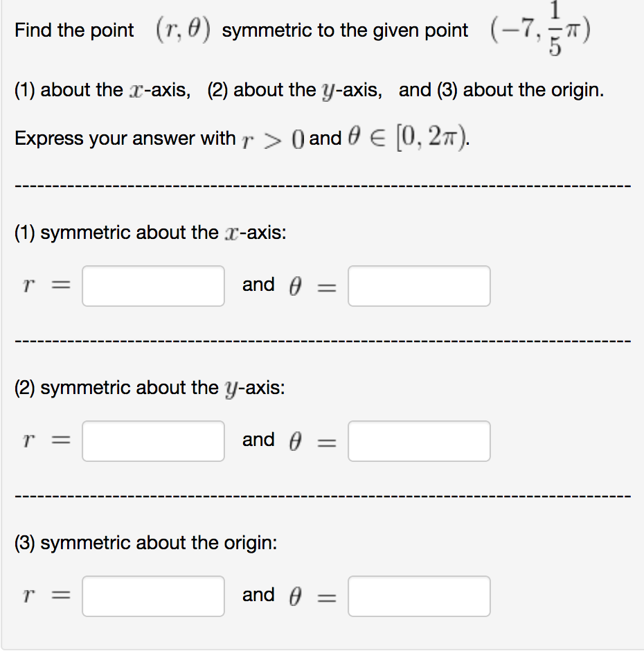
Task: Select the x-axis symmetry answer box for r
Action: pyautogui.click(x=152, y=286)
